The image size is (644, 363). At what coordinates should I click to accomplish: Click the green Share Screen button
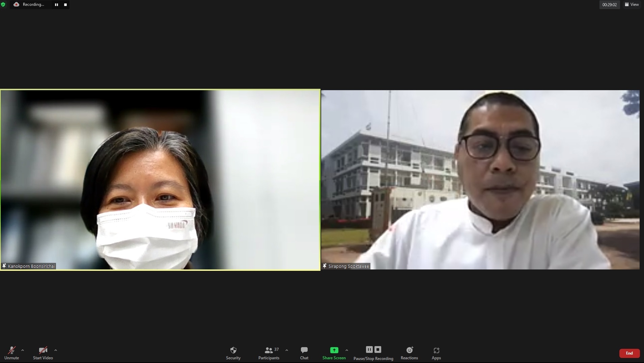click(334, 353)
